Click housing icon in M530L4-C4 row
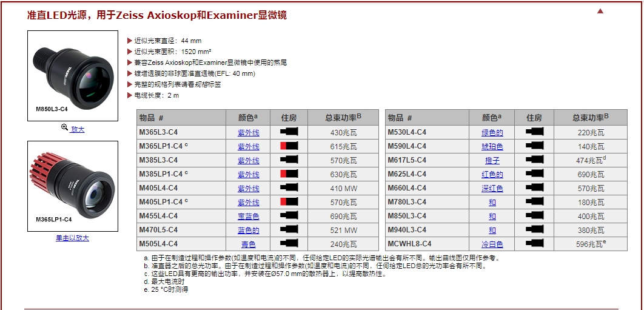The width and height of the screenshot is (644, 310). (534, 132)
